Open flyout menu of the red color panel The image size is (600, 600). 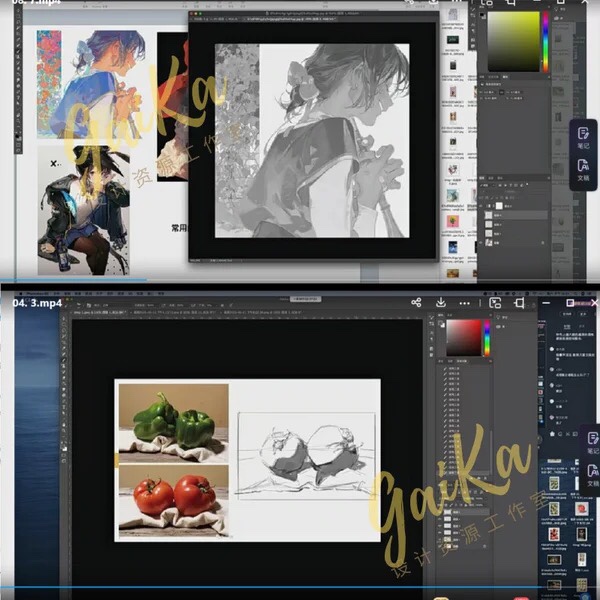(490, 315)
